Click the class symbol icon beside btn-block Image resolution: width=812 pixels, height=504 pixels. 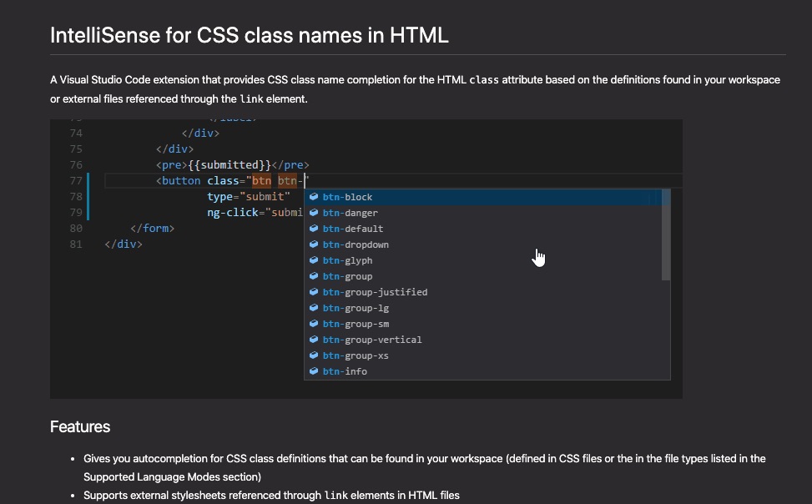[313, 197]
